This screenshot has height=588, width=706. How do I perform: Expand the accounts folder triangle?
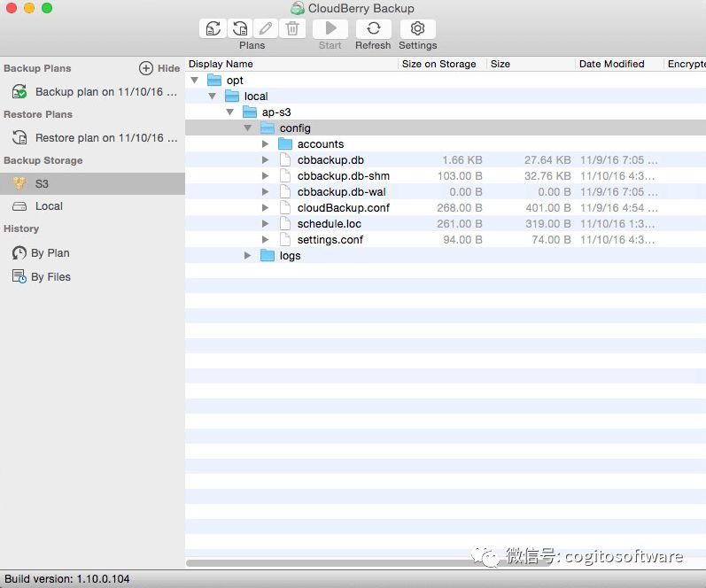(265, 144)
